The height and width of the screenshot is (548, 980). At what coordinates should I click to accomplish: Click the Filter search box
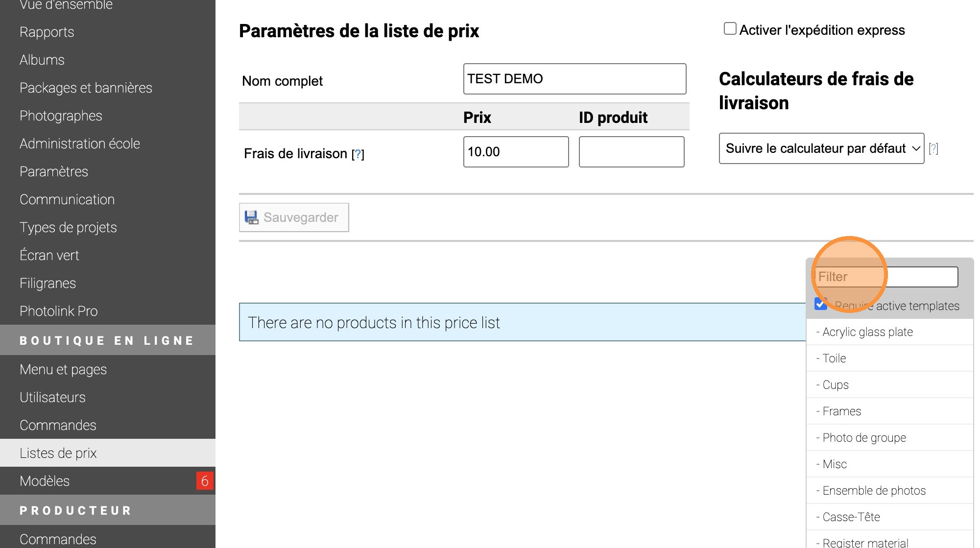tap(885, 277)
